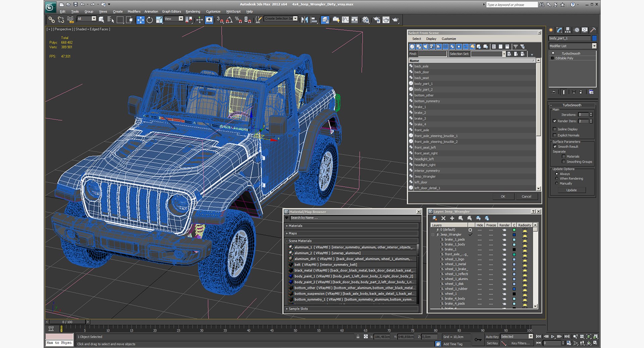The width and height of the screenshot is (644, 348).
Task: Toggle the Isoline Display checkbox
Action: [x=554, y=129]
